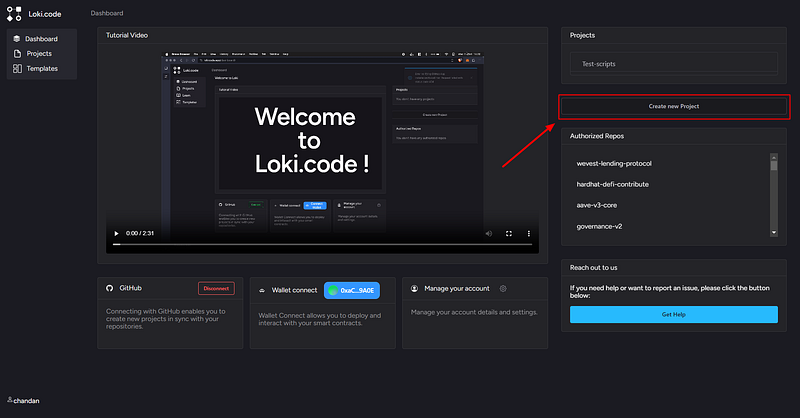This screenshot has height=418, width=800.
Task: Click the Get Help button
Action: pyautogui.click(x=673, y=314)
